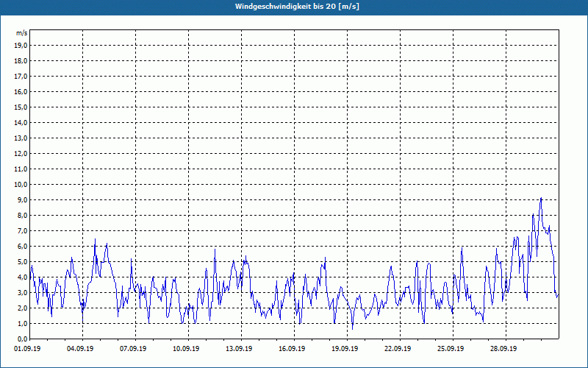Select the 16,0 y-axis label
Viewport: 588px width, 368px height.
[21, 91]
